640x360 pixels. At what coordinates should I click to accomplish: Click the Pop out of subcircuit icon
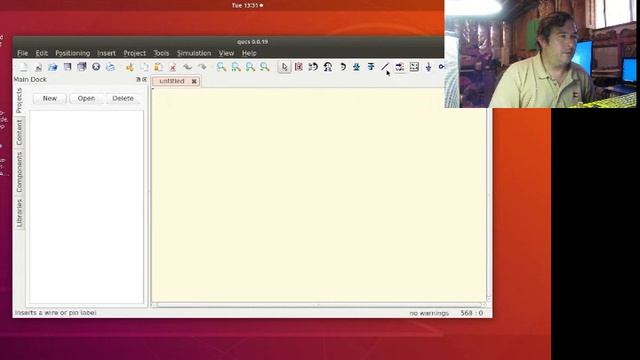pyautogui.click(x=371, y=67)
